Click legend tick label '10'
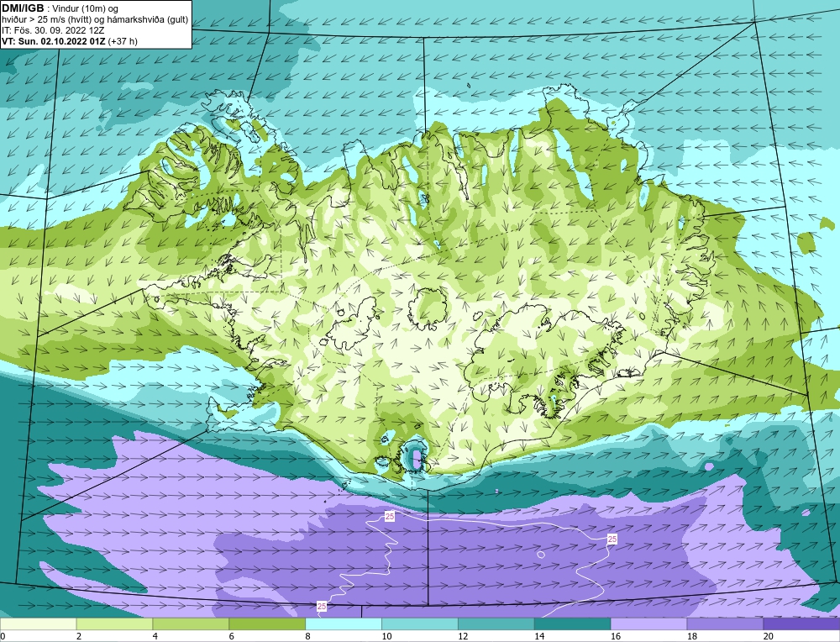The width and height of the screenshot is (840, 642). pos(386,636)
